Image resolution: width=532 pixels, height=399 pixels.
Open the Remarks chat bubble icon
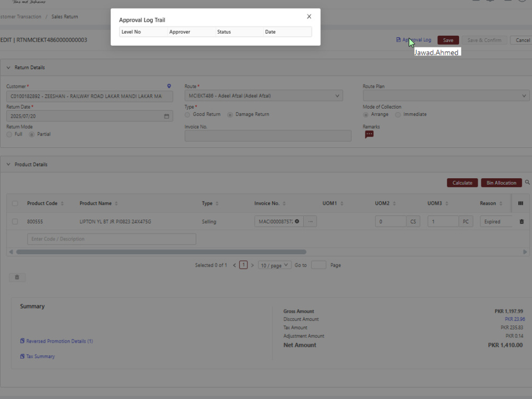point(369,135)
